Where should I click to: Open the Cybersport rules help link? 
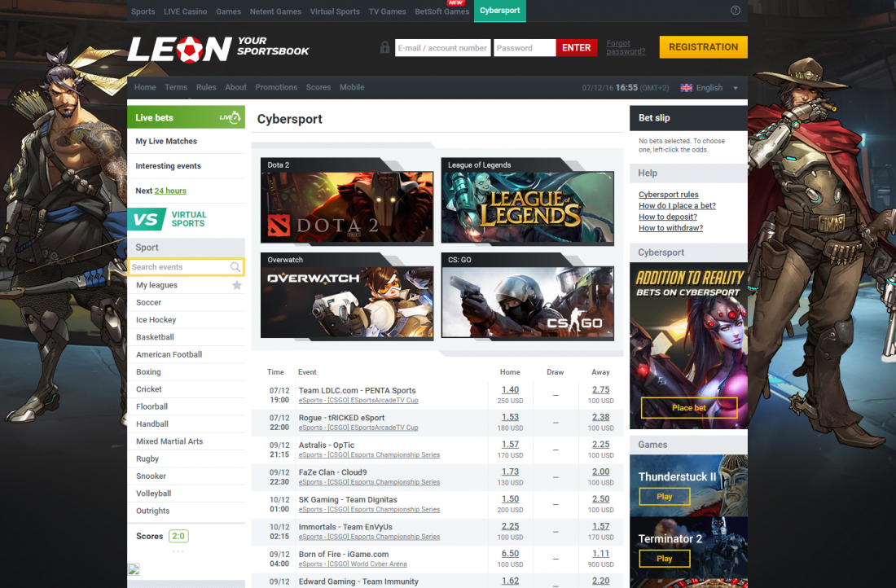pyautogui.click(x=669, y=195)
